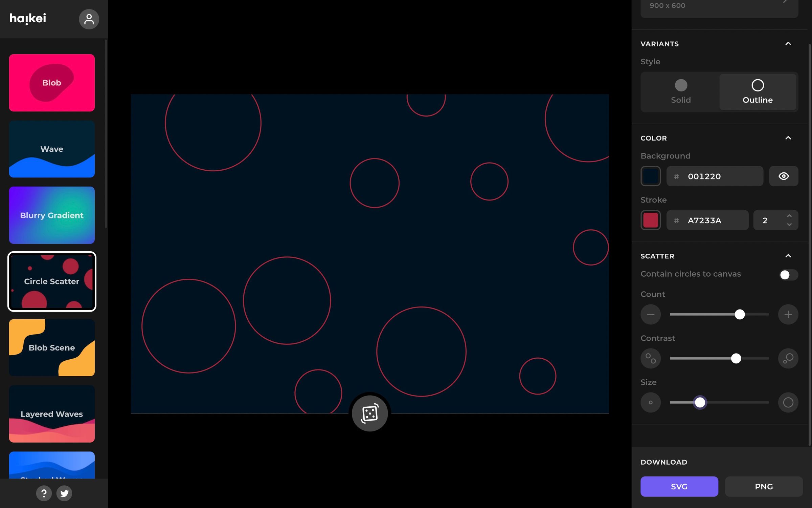The height and width of the screenshot is (508, 812).
Task: Toggle Contain circles to canvas switch
Action: pyautogui.click(x=788, y=275)
